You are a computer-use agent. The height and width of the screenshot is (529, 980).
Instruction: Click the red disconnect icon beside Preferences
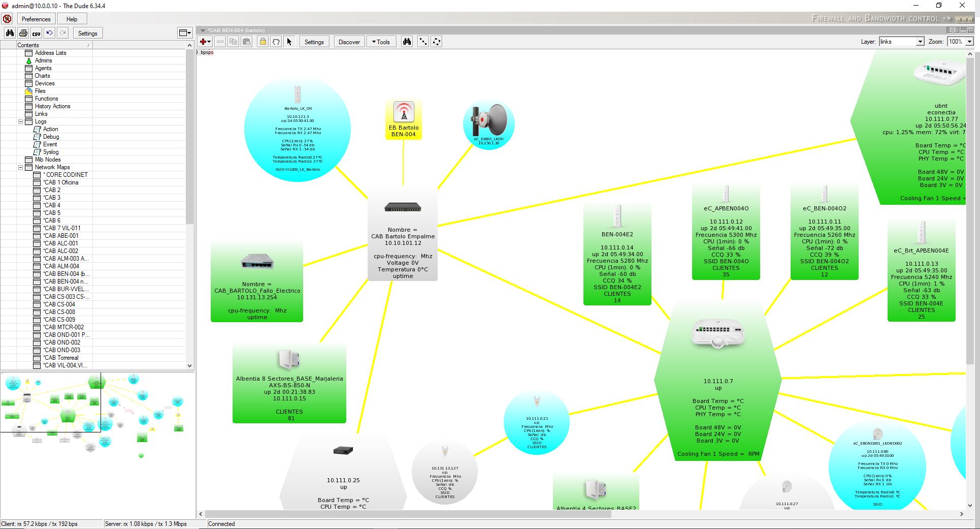pyautogui.click(x=7, y=19)
